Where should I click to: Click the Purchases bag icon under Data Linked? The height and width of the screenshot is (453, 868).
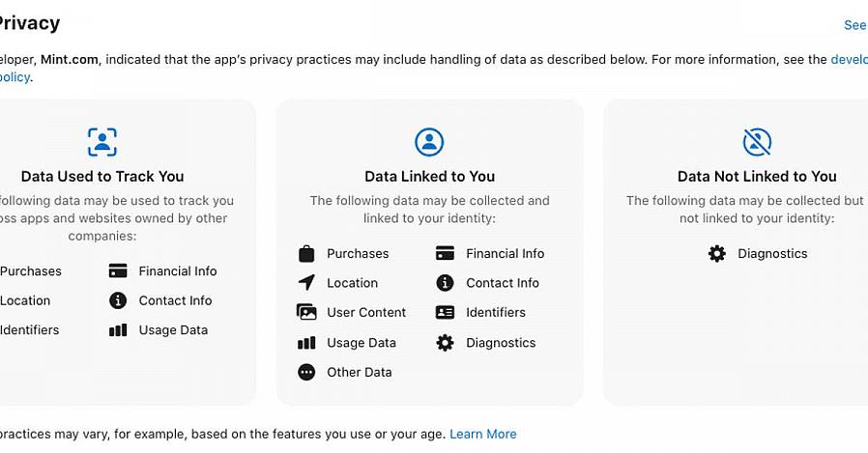(306, 254)
